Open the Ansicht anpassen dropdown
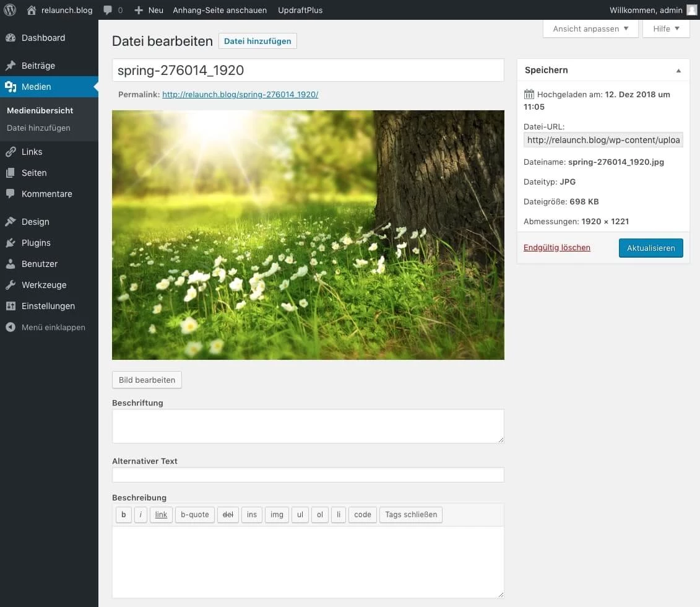700x607 pixels. click(x=590, y=28)
